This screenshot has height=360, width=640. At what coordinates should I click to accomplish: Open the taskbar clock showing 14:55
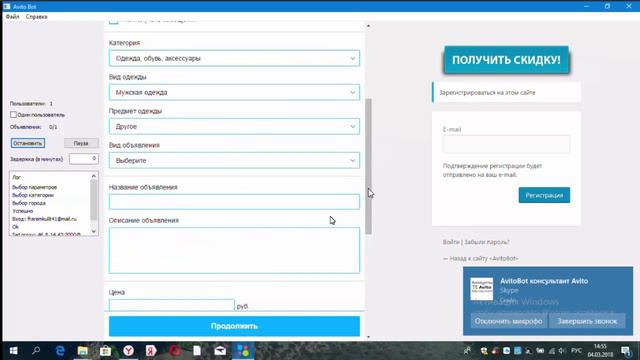[x=600, y=351]
